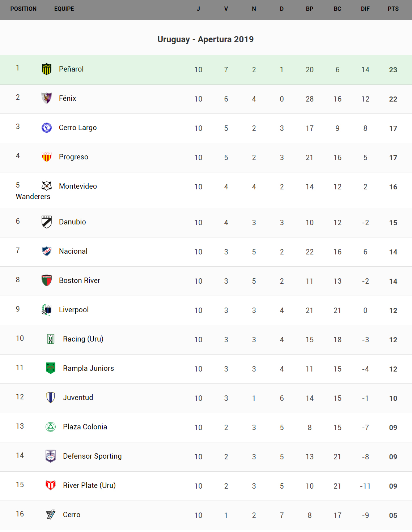Click the DIF column header
This screenshot has width=412, height=532.
point(365,9)
